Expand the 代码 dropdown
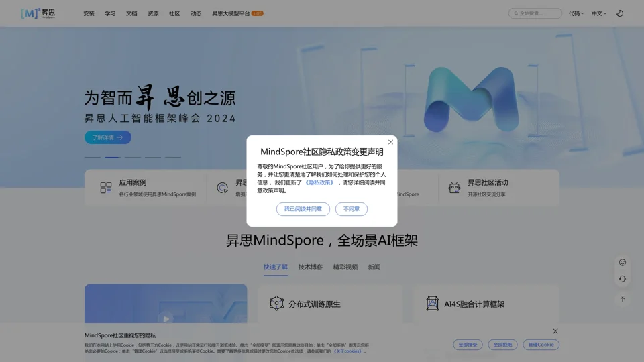The image size is (644, 362). point(576,13)
